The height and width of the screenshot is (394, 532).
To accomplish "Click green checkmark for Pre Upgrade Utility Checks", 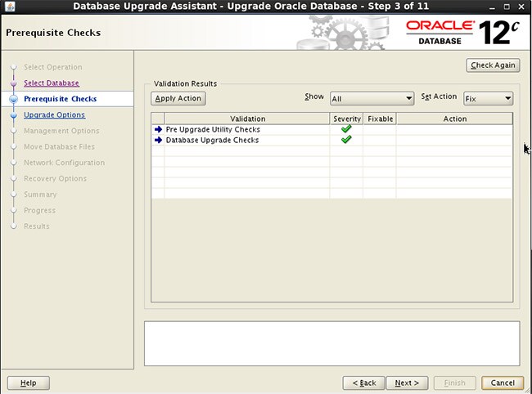I will [346, 129].
